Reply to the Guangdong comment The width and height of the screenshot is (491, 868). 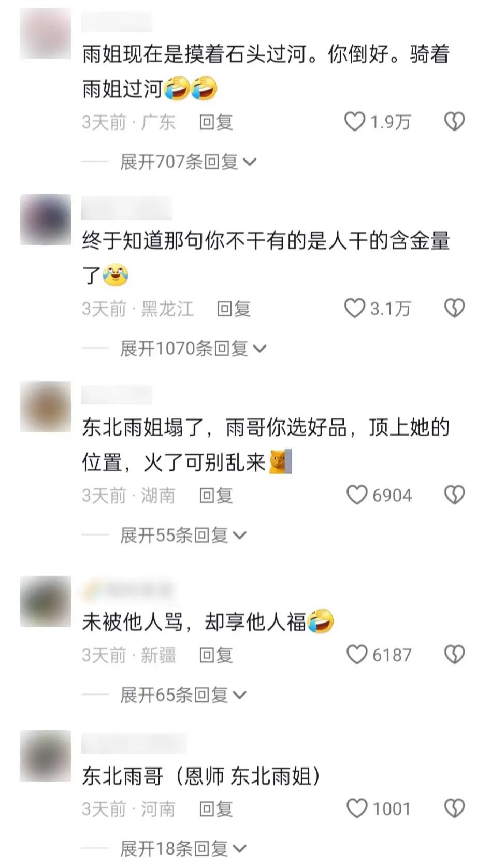tap(216, 122)
